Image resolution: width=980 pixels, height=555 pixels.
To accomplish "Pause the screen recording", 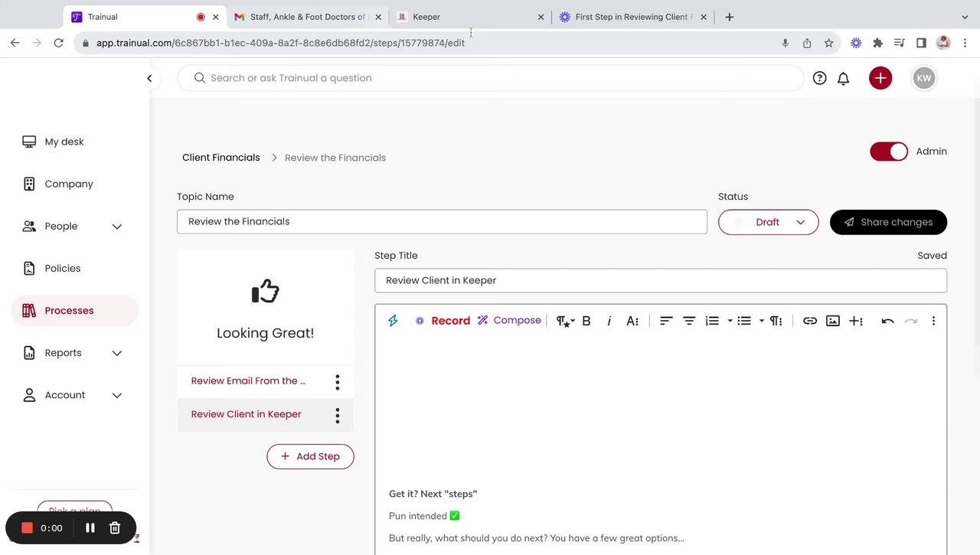I will point(90,527).
